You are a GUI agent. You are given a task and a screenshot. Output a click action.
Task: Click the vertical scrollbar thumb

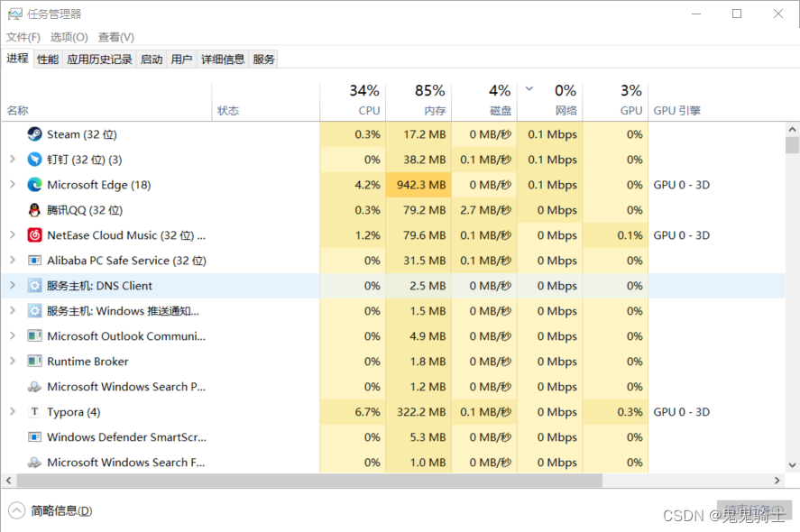click(x=792, y=145)
